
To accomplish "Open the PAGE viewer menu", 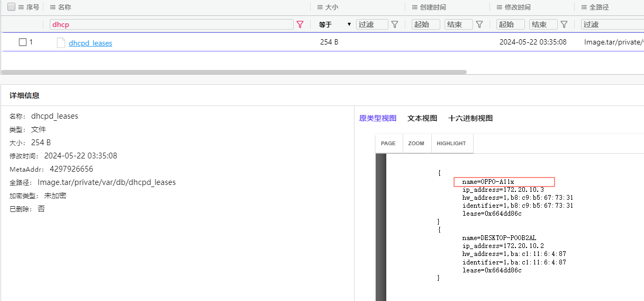I will (x=388, y=144).
